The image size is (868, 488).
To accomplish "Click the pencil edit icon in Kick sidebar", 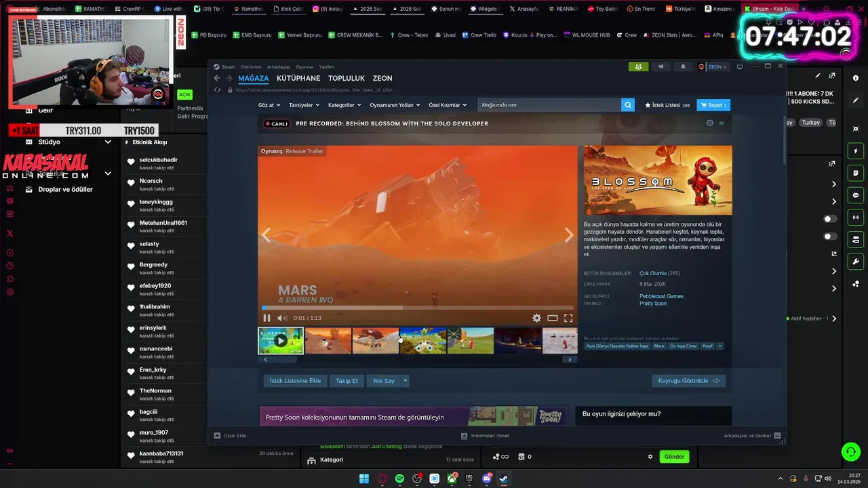I will tap(856, 100).
